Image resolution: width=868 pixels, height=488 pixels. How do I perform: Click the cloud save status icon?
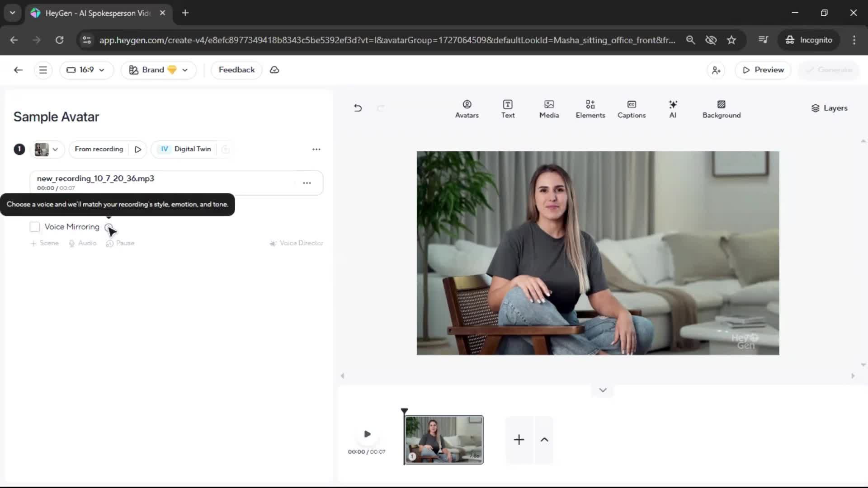tap(274, 70)
